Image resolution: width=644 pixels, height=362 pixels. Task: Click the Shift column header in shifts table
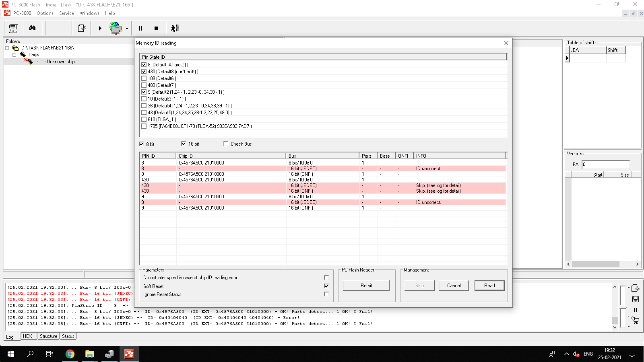point(616,50)
